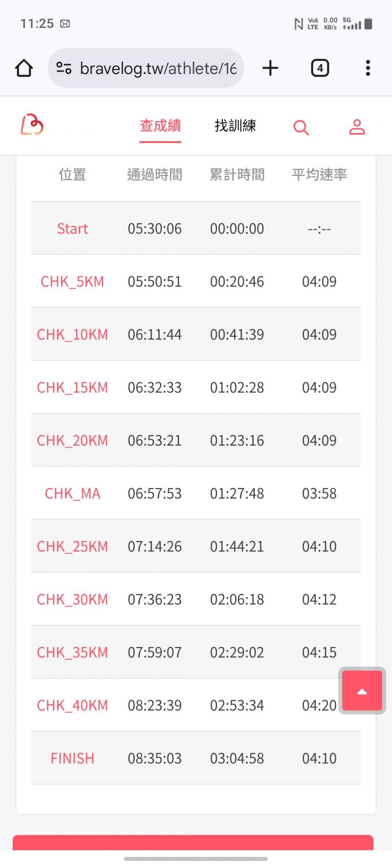Viewport: 392px width, 868px height.
Task: Select the 查成績 tab
Action: click(x=160, y=125)
